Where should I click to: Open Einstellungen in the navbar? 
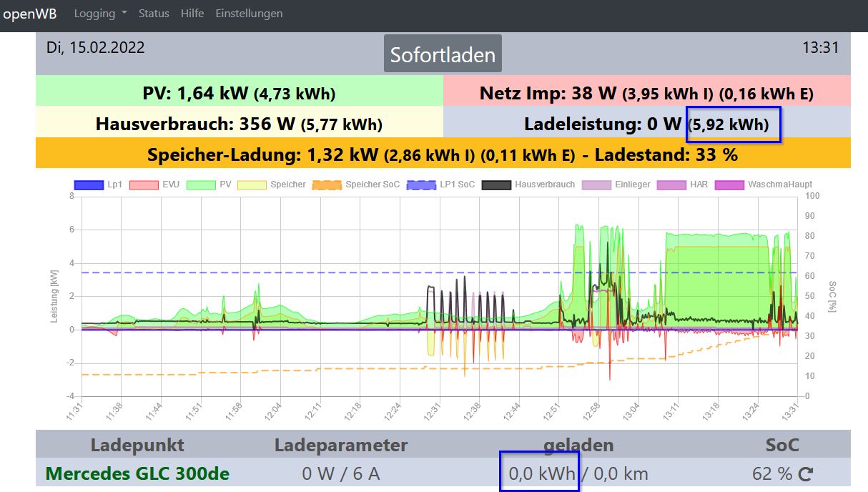(249, 14)
